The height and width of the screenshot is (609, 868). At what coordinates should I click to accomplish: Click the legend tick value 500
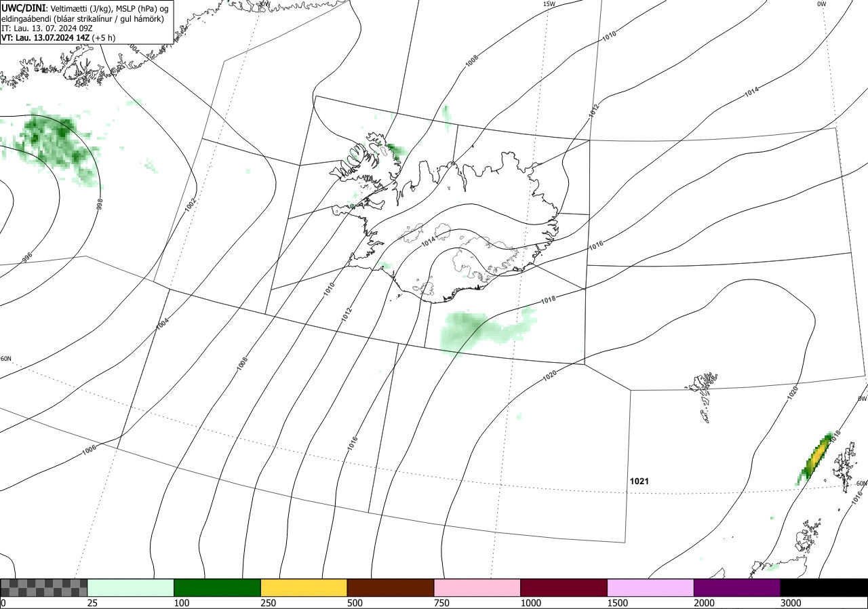(355, 603)
